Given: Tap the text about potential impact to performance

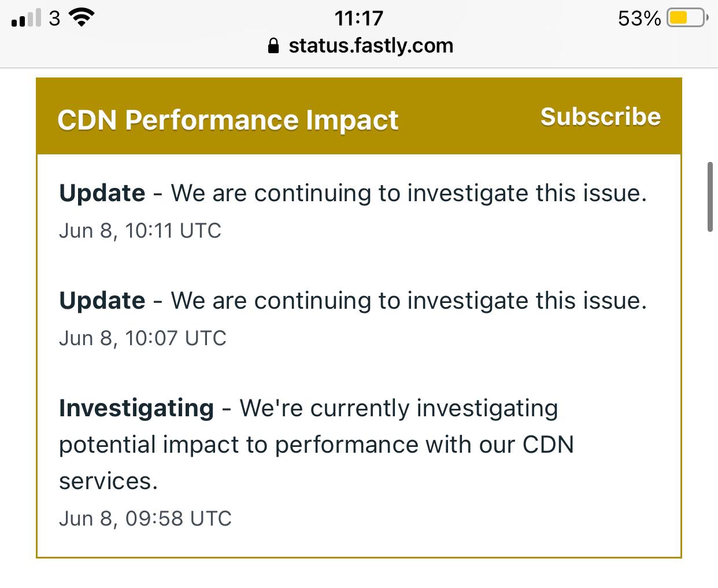Looking at the screenshot, I should click(x=317, y=445).
